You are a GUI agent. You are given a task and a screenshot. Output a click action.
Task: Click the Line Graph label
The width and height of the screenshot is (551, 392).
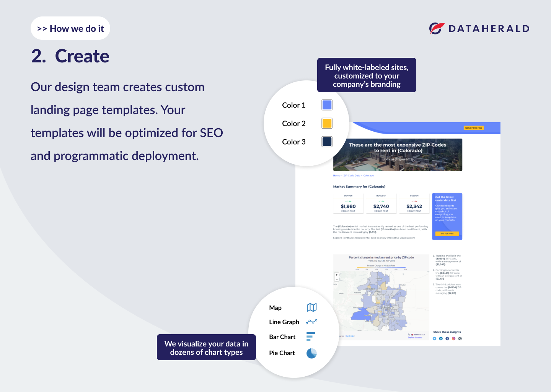(284, 322)
